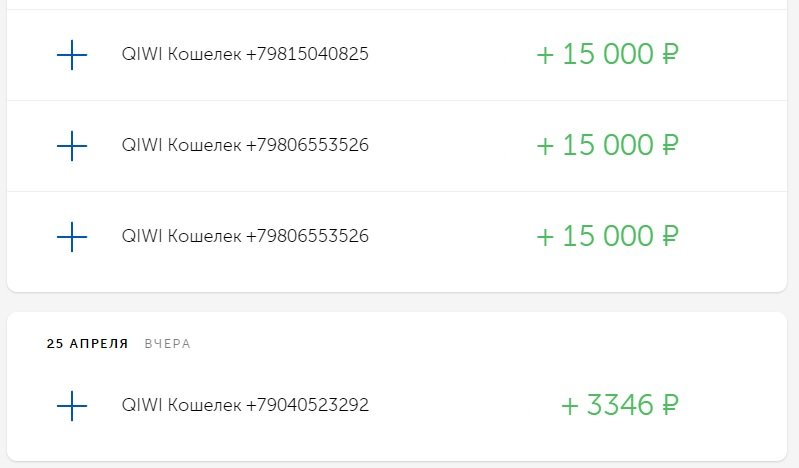
Task: Open the QIWI Кошелек +79815040825 entry label
Action: coord(244,55)
